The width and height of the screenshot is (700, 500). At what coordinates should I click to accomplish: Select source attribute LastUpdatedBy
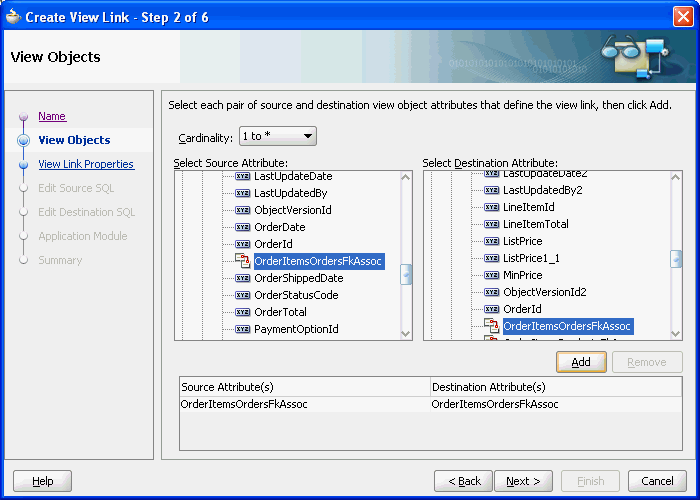click(291, 193)
